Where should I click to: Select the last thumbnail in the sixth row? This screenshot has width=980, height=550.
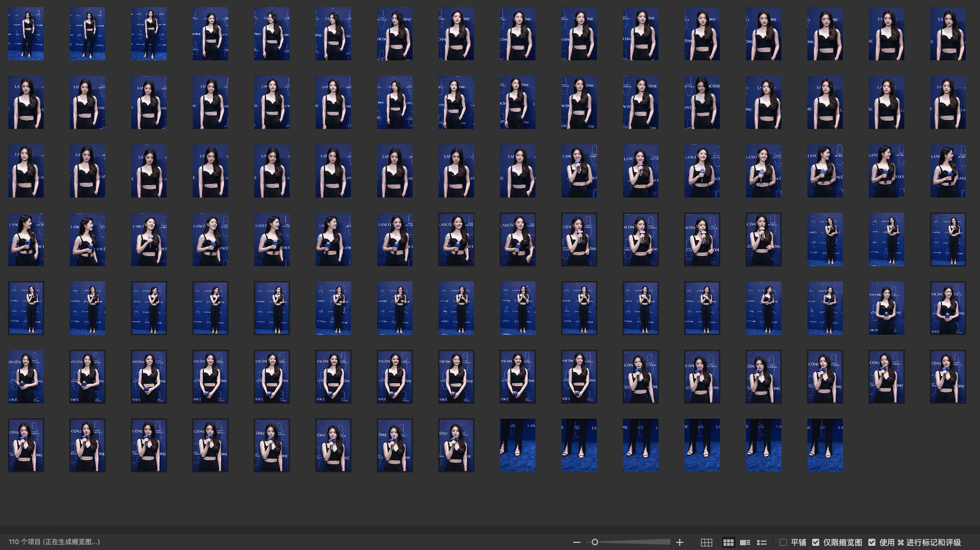[948, 377]
